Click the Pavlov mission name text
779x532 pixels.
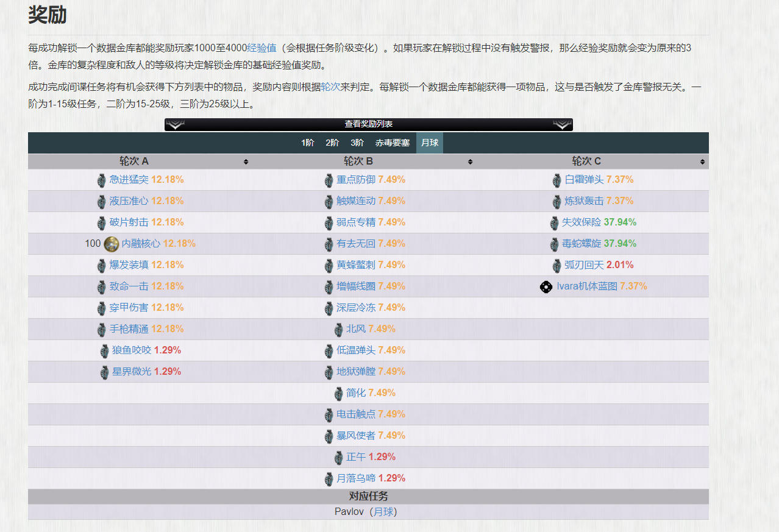pos(350,512)
